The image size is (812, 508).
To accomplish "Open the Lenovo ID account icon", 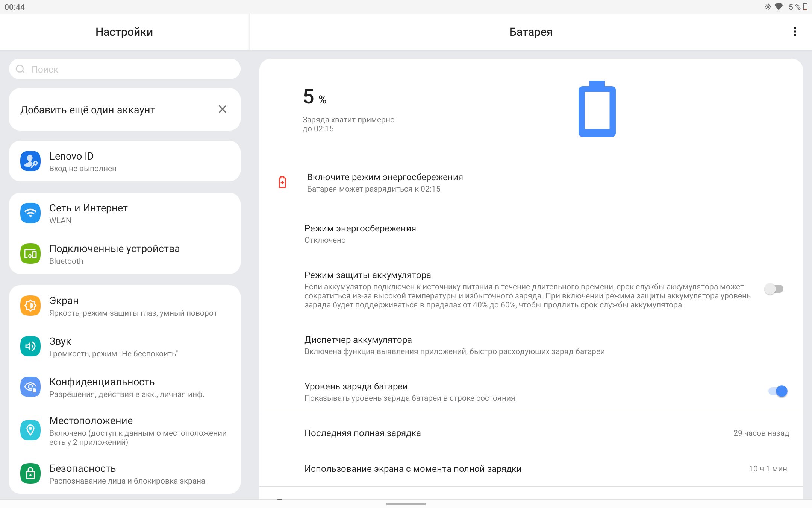I will pos(30,161).
